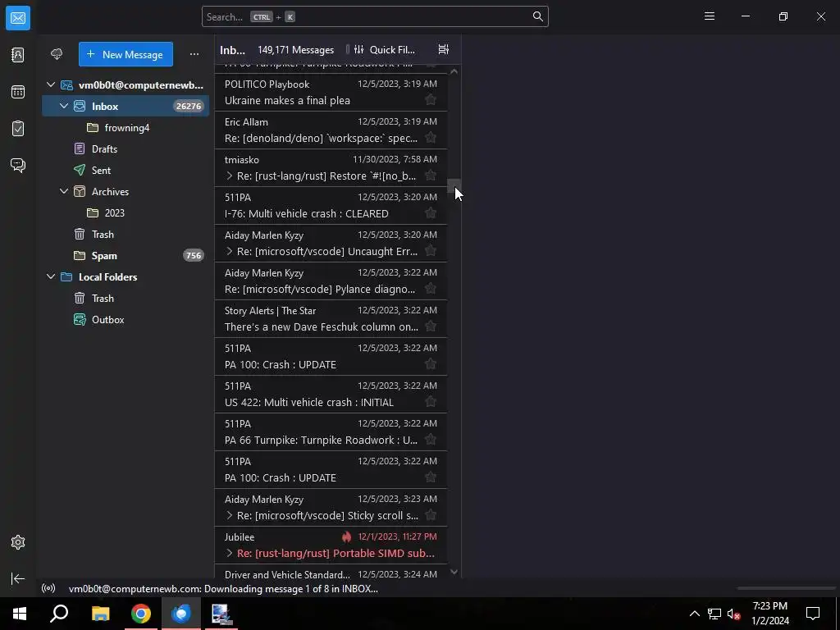
Task: Star the Eric Allam denoland message
Action: point(430,138)
